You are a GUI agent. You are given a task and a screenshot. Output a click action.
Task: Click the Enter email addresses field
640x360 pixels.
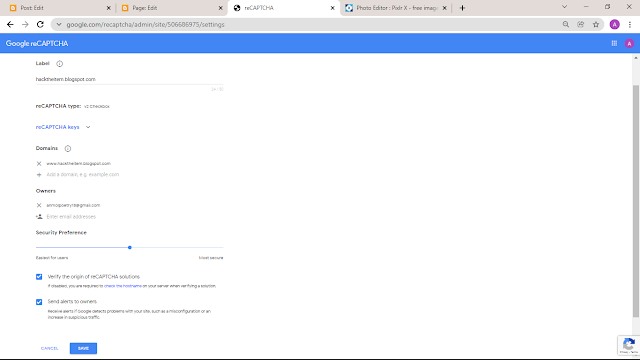(x=71, y=217)
